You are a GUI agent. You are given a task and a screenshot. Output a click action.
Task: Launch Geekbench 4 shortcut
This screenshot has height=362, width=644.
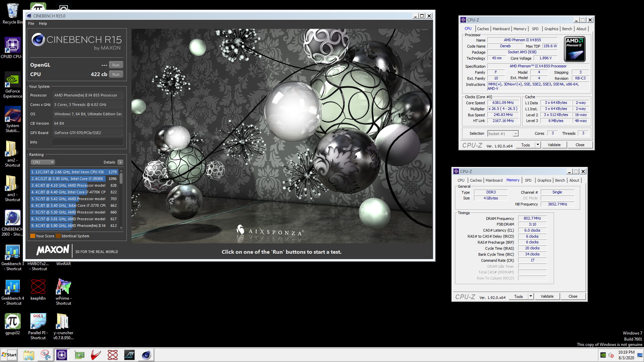click(x=12, y=292)
